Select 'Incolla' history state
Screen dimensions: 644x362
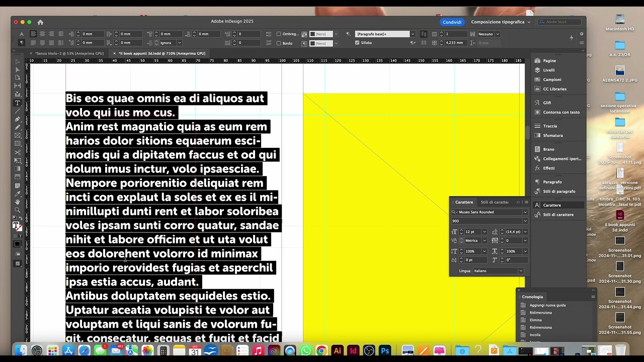click(535, 335)
